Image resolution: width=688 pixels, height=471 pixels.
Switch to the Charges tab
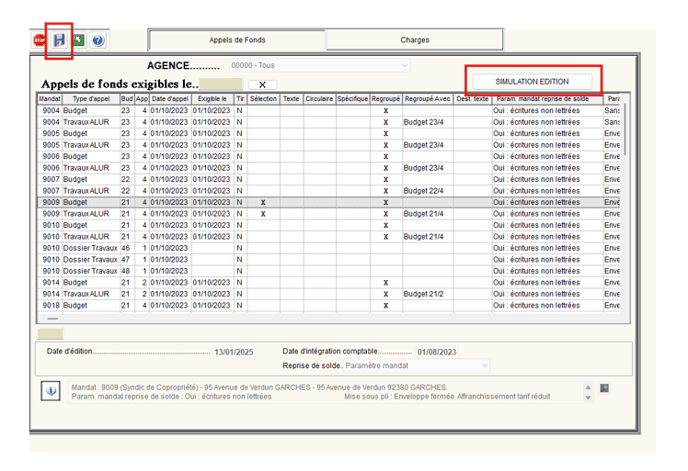[x=414, y=40]
